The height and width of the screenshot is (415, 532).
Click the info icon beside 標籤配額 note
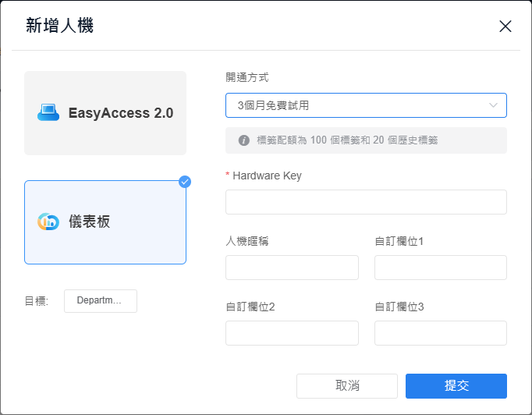tap(243, 140)
